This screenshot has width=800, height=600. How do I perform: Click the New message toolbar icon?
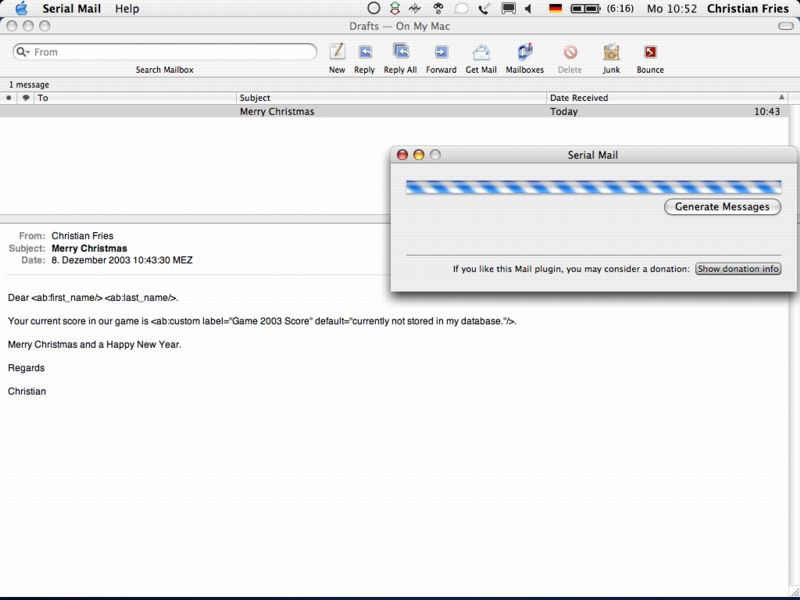337,52
